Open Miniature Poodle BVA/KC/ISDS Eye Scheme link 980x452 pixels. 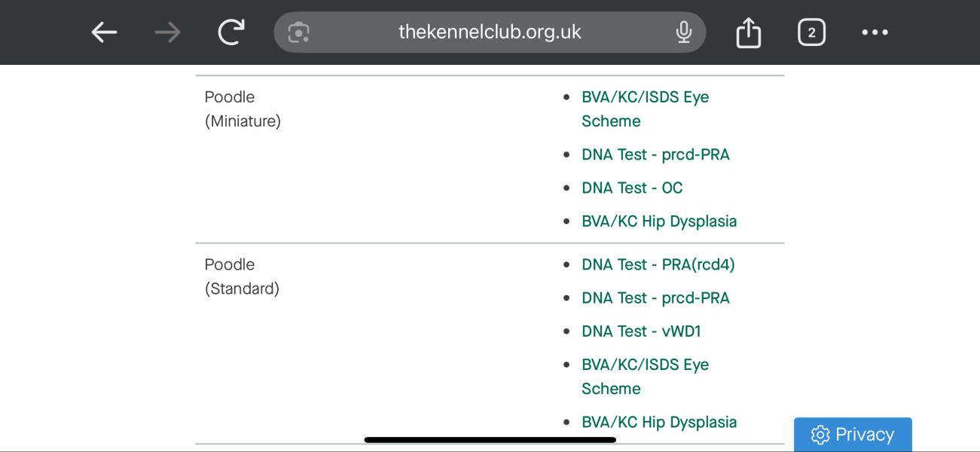point(645,97)
